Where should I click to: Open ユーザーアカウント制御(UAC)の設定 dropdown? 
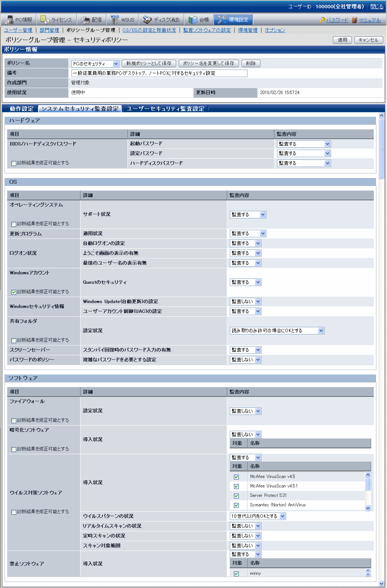(x=246, y=311)
